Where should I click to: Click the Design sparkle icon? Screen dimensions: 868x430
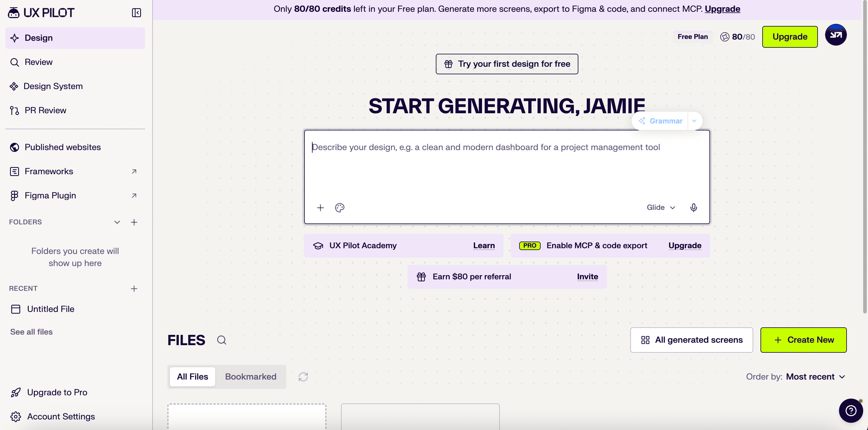click(x=14, y=38)
